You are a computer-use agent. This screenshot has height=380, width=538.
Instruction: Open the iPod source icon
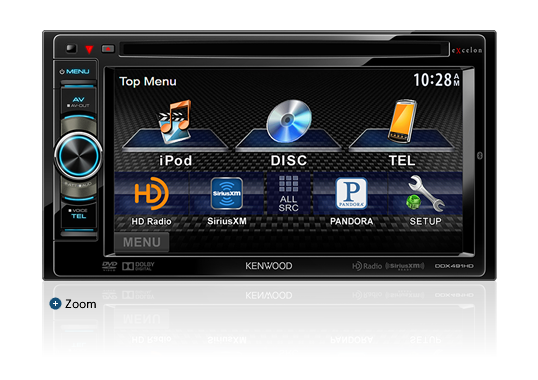[x=175, y=122]
